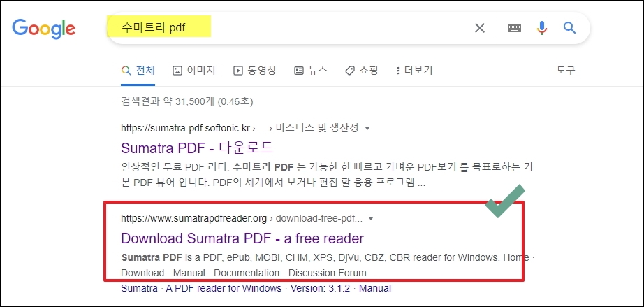The height and width of the screenshot is (307, 644).
Task: Expand the softonic result dropdown arrow
Action: [367, 128]
